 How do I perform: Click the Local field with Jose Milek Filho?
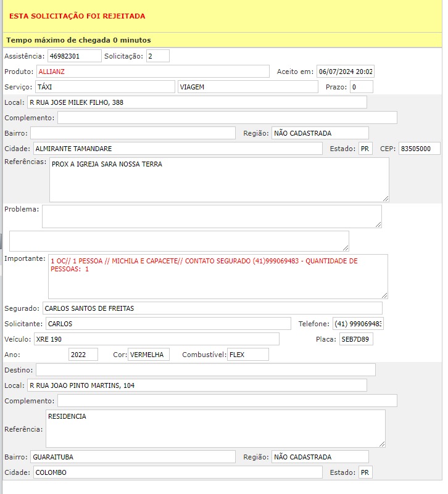[197, 102]
